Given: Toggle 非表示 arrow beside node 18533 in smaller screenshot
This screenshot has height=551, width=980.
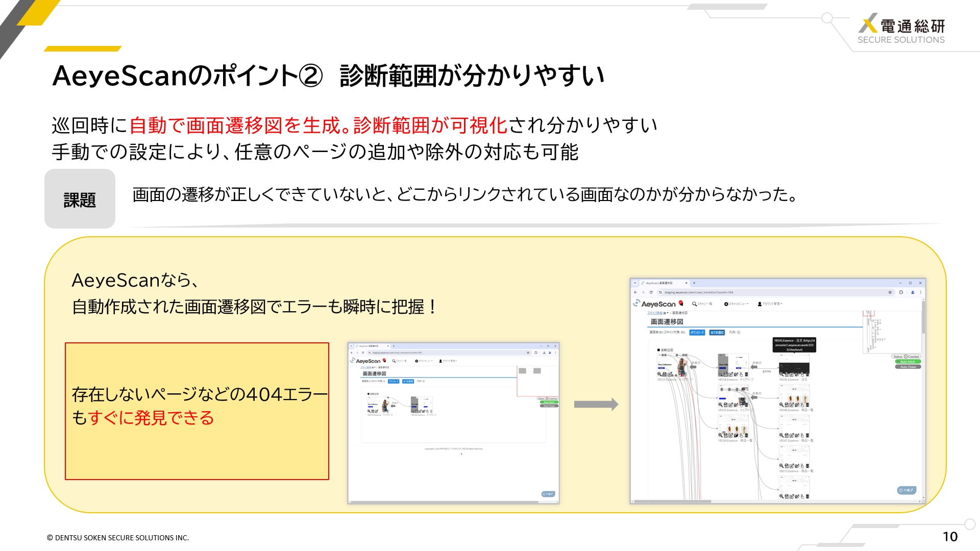Looking at the screenshot, I should (x=393, y=406).
